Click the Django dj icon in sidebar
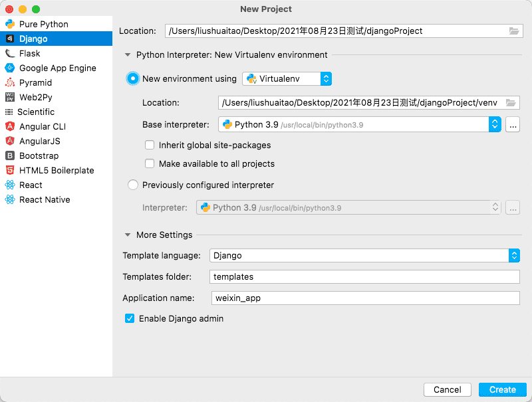Screen dimensions: 532x402 [10, 39]
